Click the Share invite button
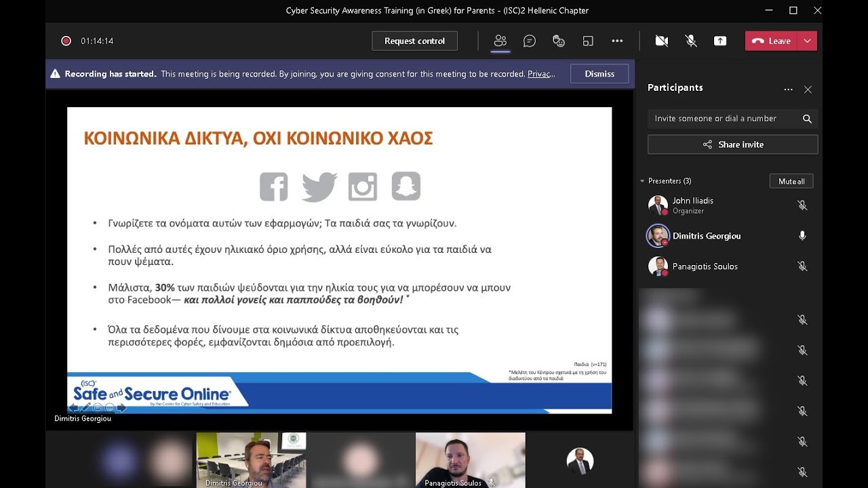This screenshot has width=868, height=488. [732, 144]
